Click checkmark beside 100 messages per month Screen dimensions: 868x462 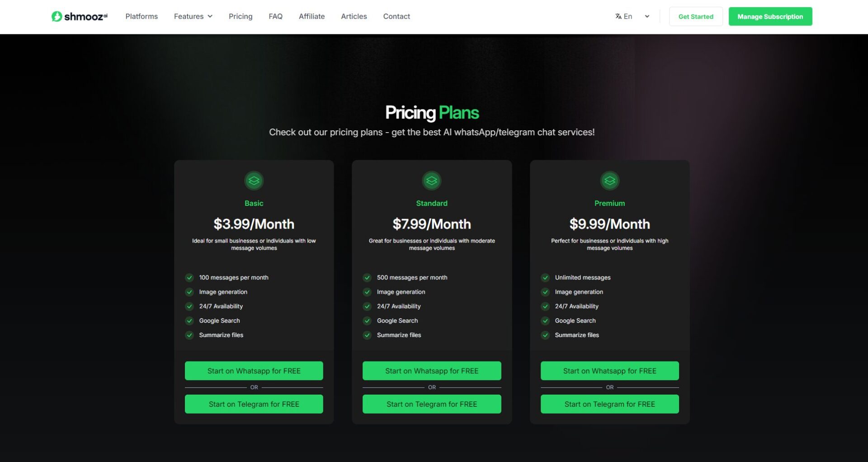(189, 277)
